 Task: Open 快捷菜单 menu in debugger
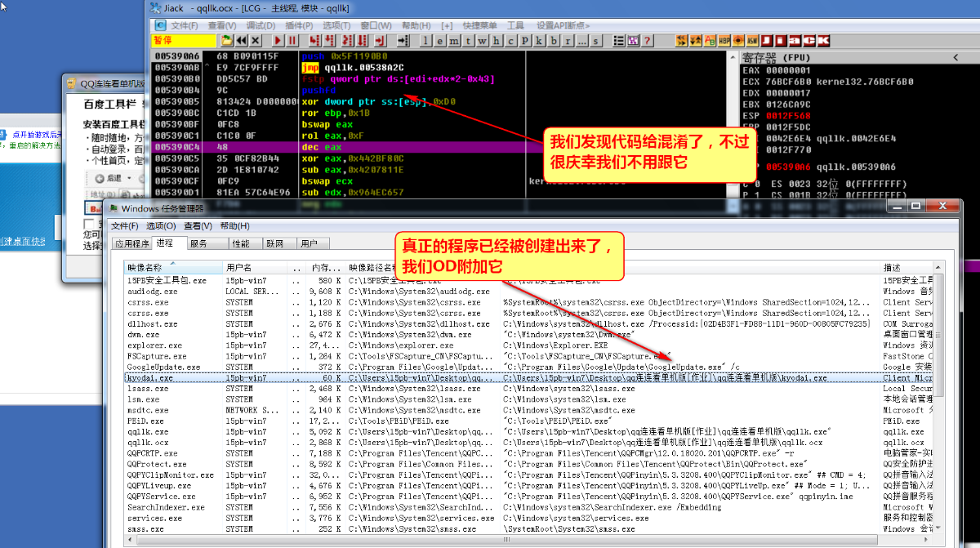coord(481,25)
